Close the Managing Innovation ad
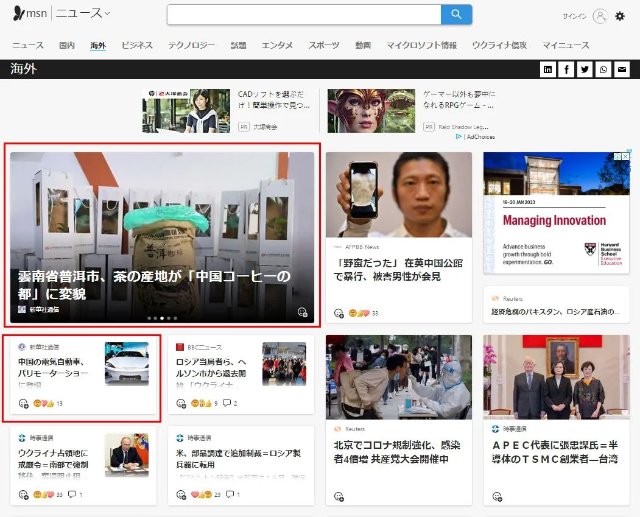The image size is (640, 517). tap(624, 156)
